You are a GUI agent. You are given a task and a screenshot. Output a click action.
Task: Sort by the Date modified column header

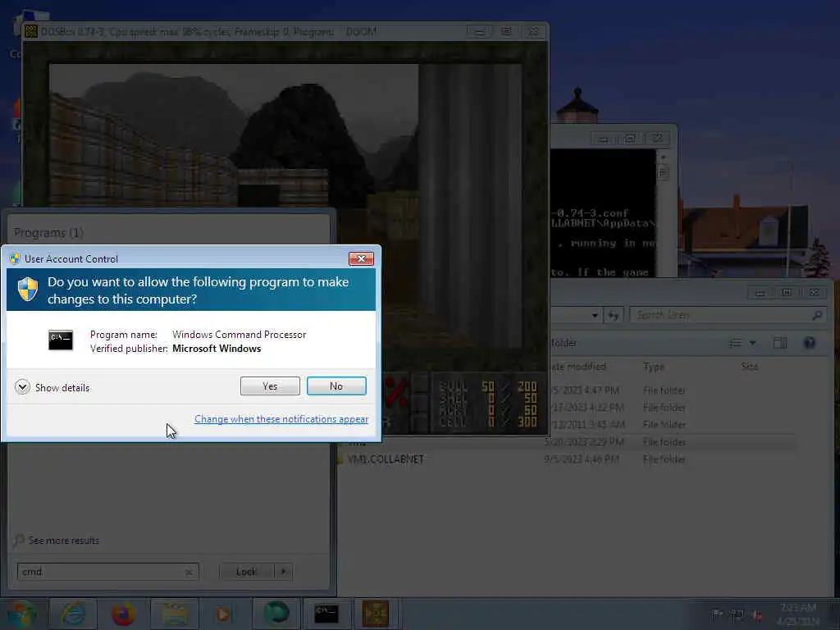[x=578, y=367]
